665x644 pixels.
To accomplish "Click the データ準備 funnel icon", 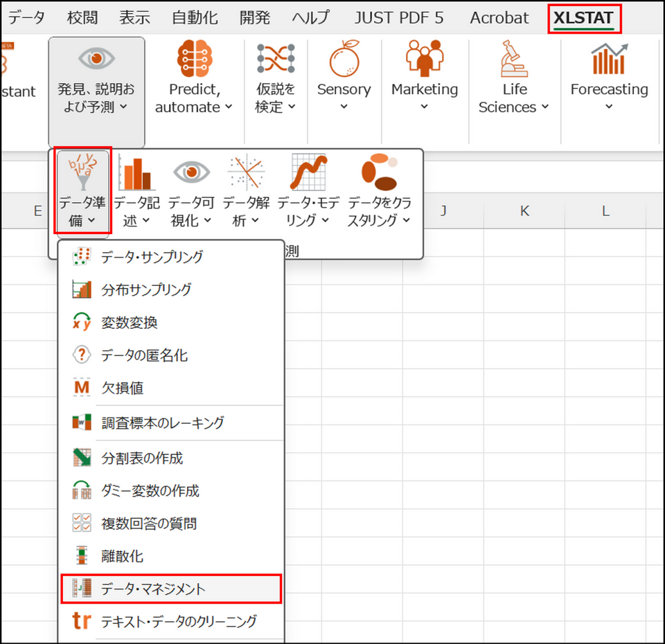I will (x=83, y=172).
